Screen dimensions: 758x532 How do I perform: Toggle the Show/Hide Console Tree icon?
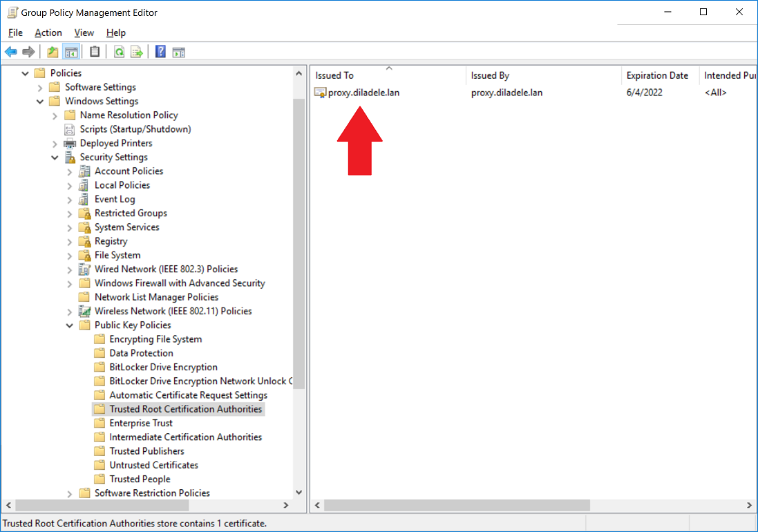[71, 52]
